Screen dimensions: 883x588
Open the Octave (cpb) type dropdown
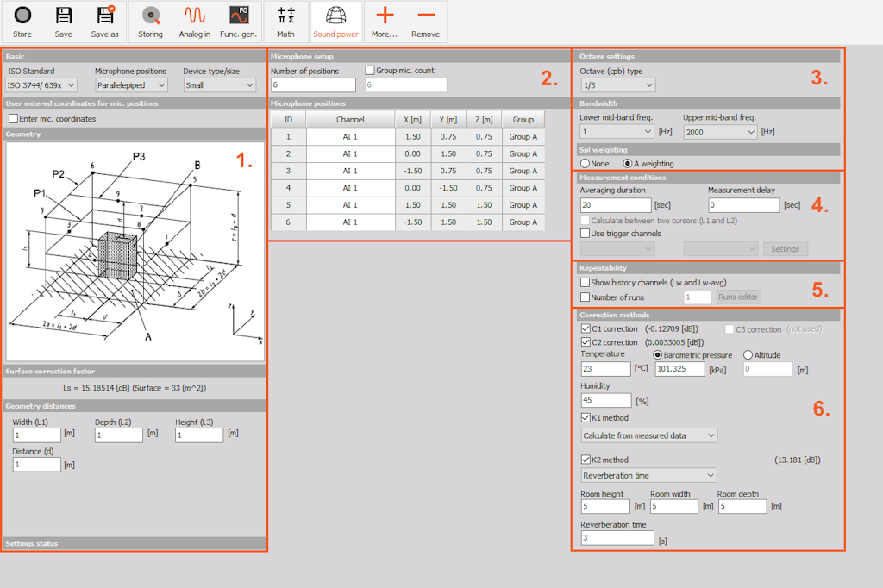tap(618, 85)
